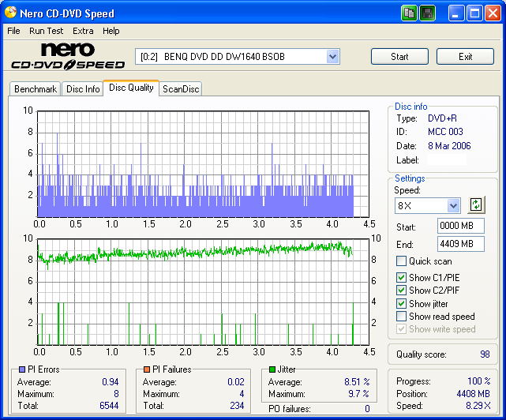This screenshot has height=420, width=506.
Task: Click the save floppy disk icon
Action: coord(427,13)
